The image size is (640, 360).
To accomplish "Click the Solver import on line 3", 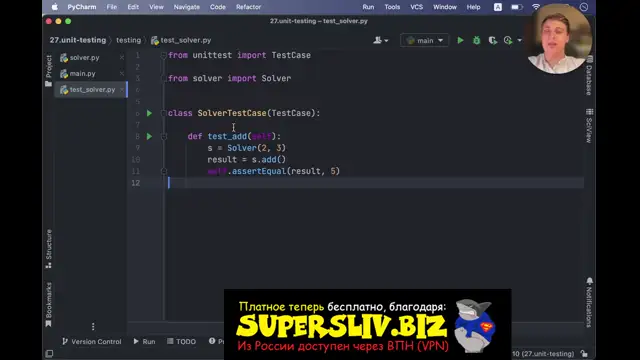I will click(276, 78).
